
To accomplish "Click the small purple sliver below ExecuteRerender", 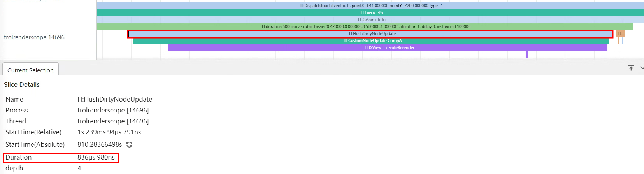I will [x=526, y=55].
